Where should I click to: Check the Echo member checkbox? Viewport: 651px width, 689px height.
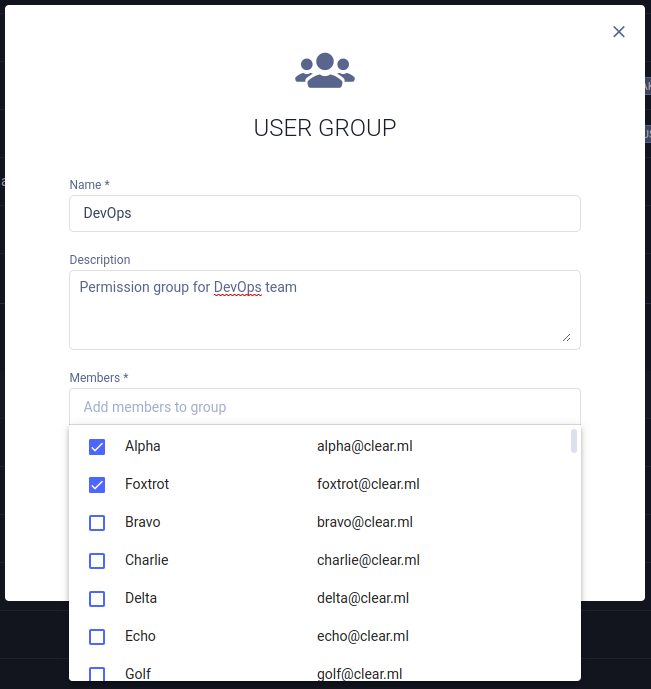pyautogui.click(x=97, y=637)
